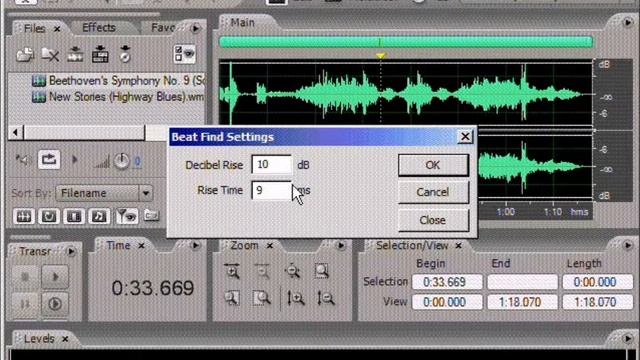This screenshot has width=640, height=360.
Task: Close the Files tab
Action: [x=57, y=29]
